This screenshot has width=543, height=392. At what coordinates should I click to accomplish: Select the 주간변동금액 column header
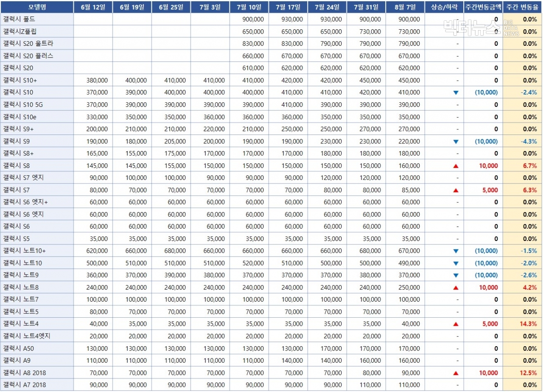click(x=483, y=7)
